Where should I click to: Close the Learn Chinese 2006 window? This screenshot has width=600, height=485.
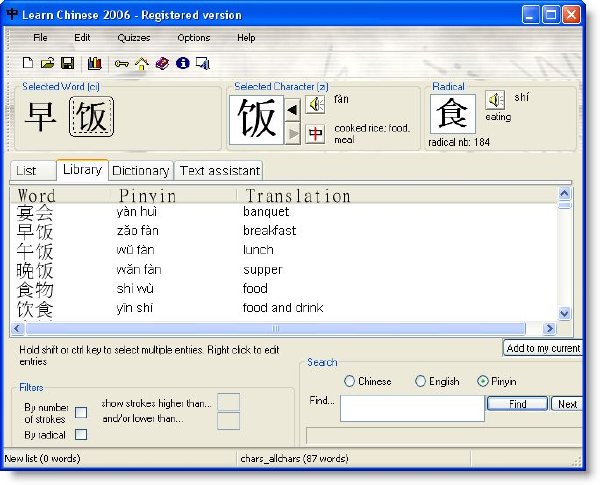tap(571, 15)
